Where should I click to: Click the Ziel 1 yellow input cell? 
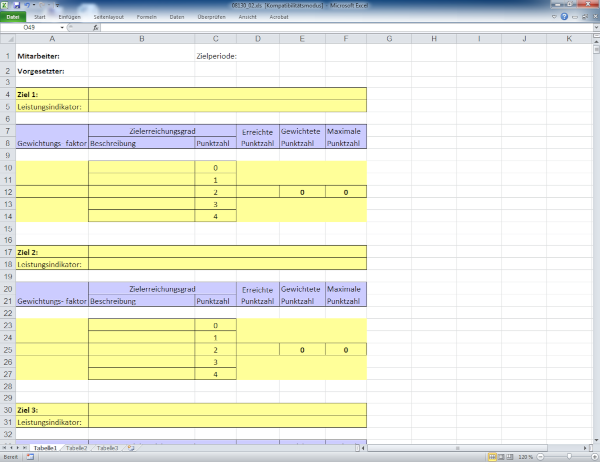click(227, 94)
